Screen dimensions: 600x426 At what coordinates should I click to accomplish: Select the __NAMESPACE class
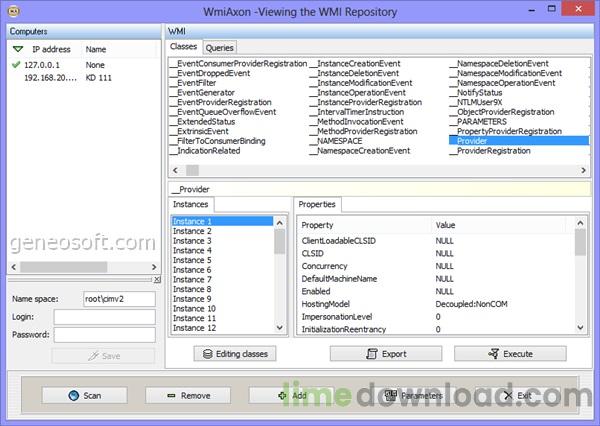[336, 141]
